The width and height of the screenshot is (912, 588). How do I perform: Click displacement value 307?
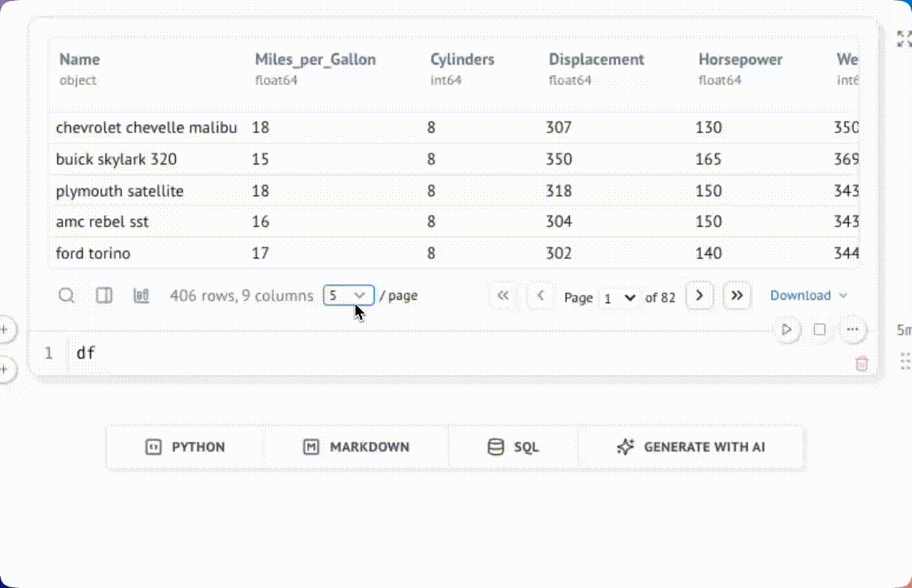pyautogui.click(x=558, y=128)
